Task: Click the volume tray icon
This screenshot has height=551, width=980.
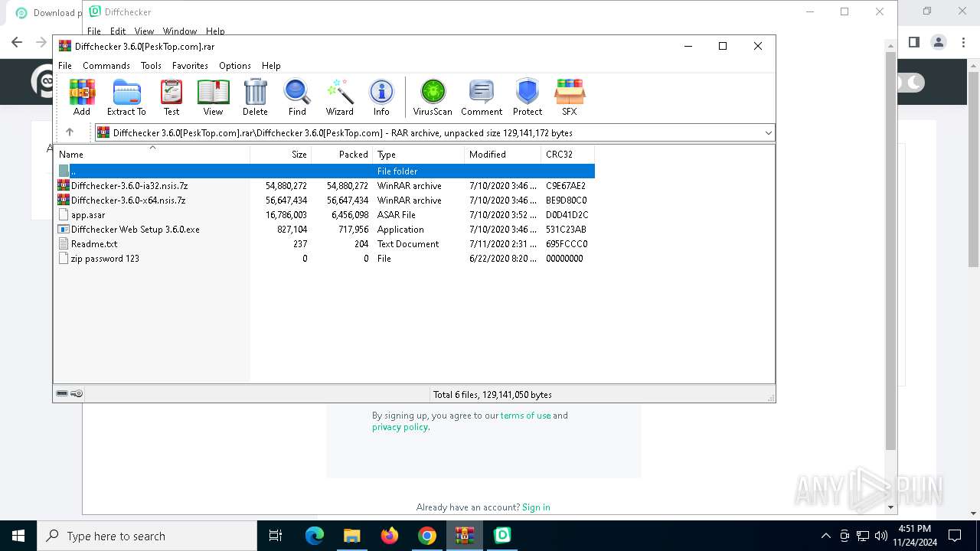Action: pos(881,536)
